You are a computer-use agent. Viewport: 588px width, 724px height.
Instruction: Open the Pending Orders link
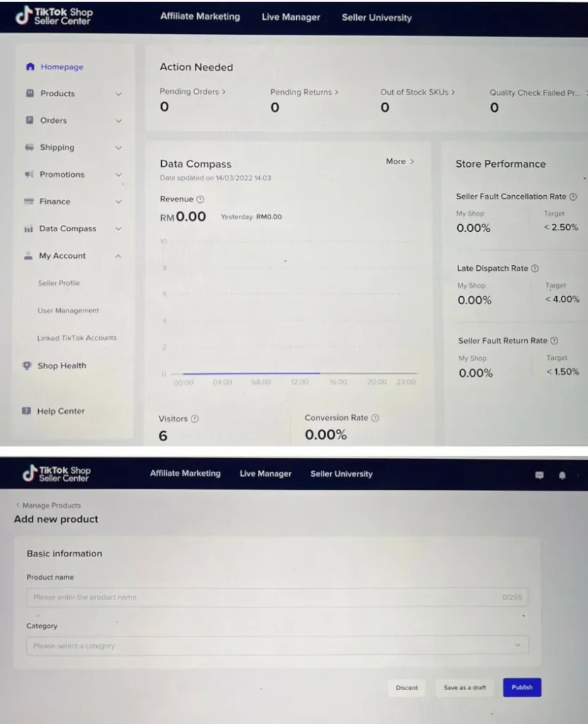[192, 92]
